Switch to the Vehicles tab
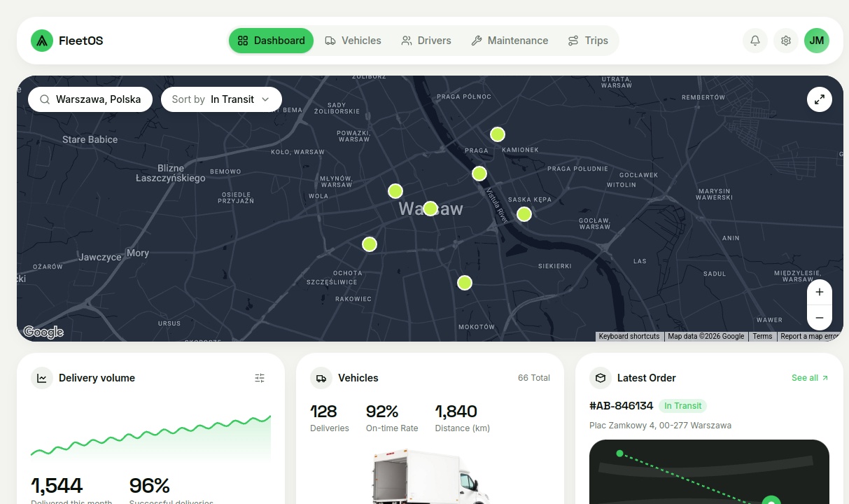Image resolution: width=849 pixels, height=504 pixels. (353, 41)
